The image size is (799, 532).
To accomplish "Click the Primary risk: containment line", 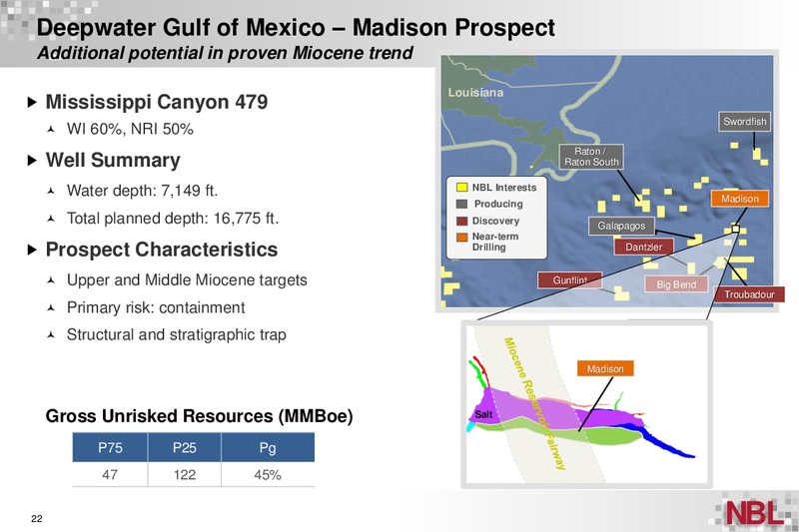I will [x=156, y=307].
